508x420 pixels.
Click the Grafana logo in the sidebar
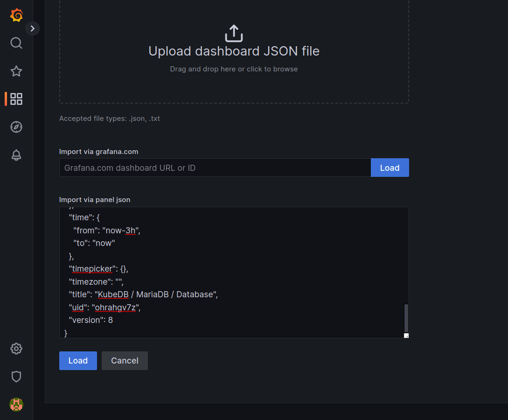tap(16, 15)
